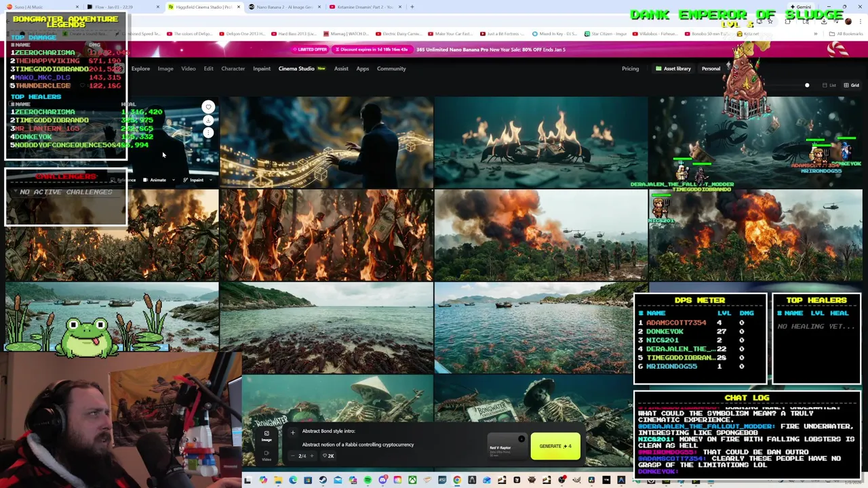Viewport: 868px width, 488px height.
Task: Download the hovered image via download icon
Action: 208,120
